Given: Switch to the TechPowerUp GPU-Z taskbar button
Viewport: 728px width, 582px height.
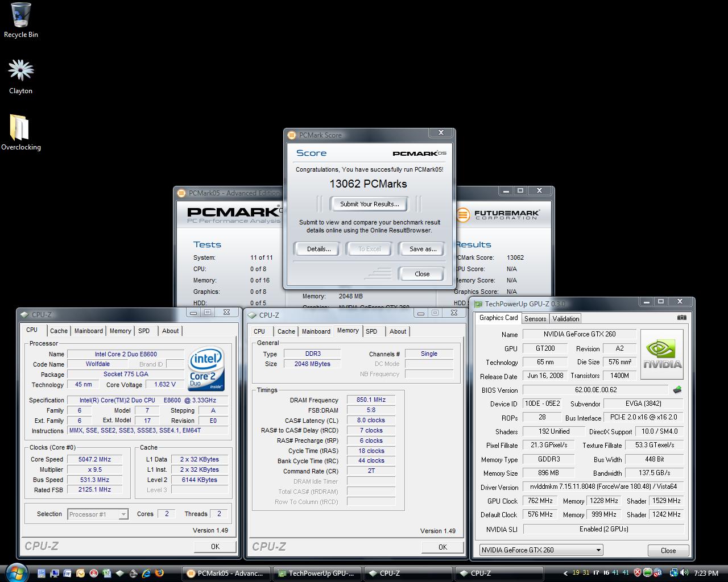Looking at the screenshot, I should [x=316, y=573].
